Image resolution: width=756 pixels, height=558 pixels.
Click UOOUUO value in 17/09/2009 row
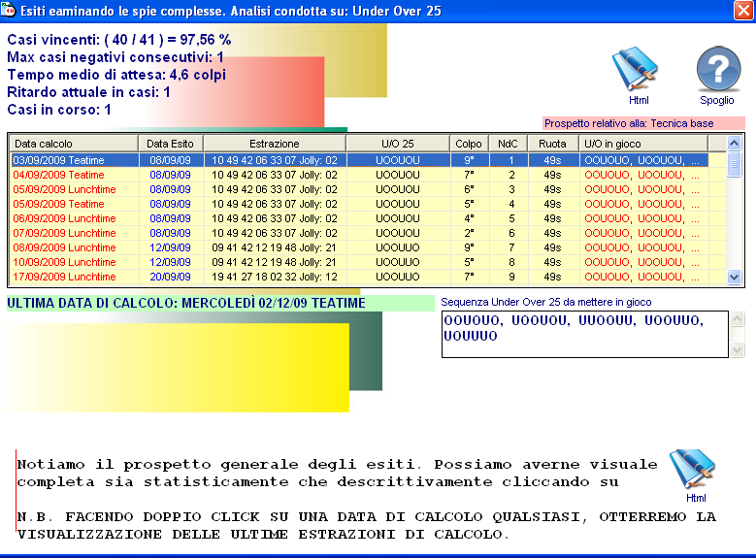pyautogui.click(x=398, y=277)
